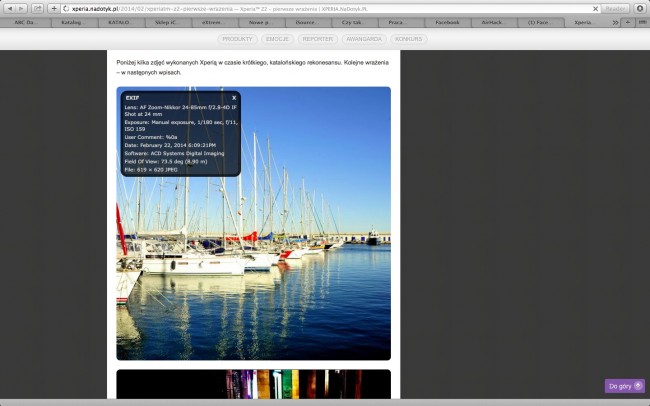Show hidden tabs with the double-chevron button
Image resolution: width=650 pixels, height=406 pixels.
[x=615, y=22]
